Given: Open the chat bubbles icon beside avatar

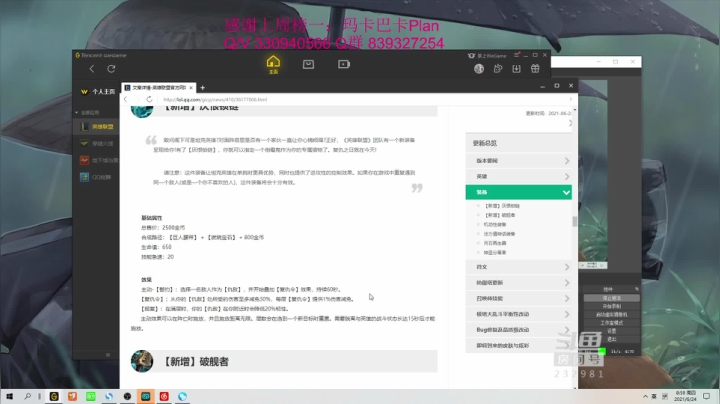Looking at the screenshot, I should [x=498, y=69].
